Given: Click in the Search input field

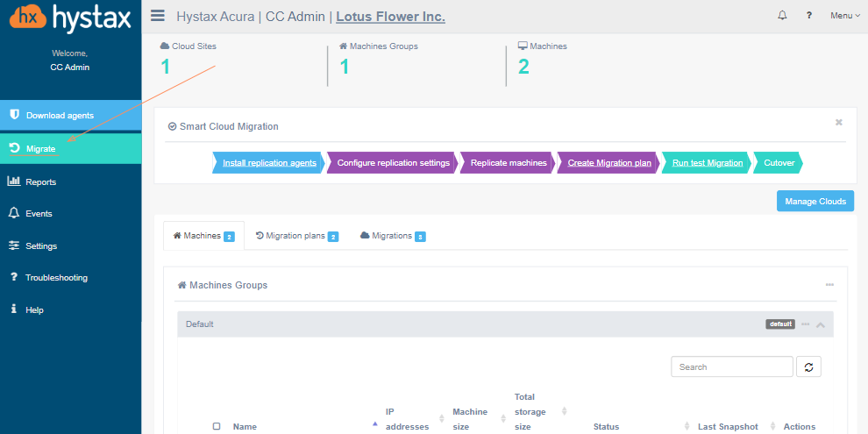Looking at the screenshot, I should click(x=731, y=367).
